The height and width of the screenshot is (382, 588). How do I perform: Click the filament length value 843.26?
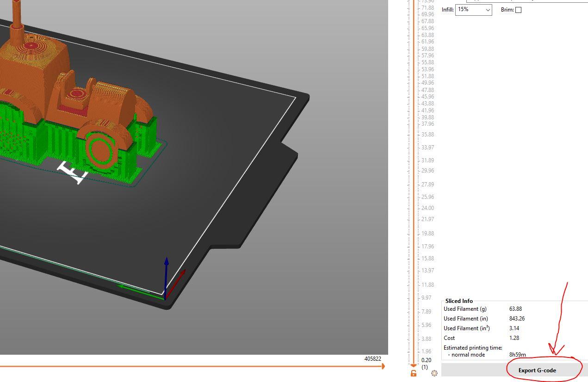click(517, 319)
